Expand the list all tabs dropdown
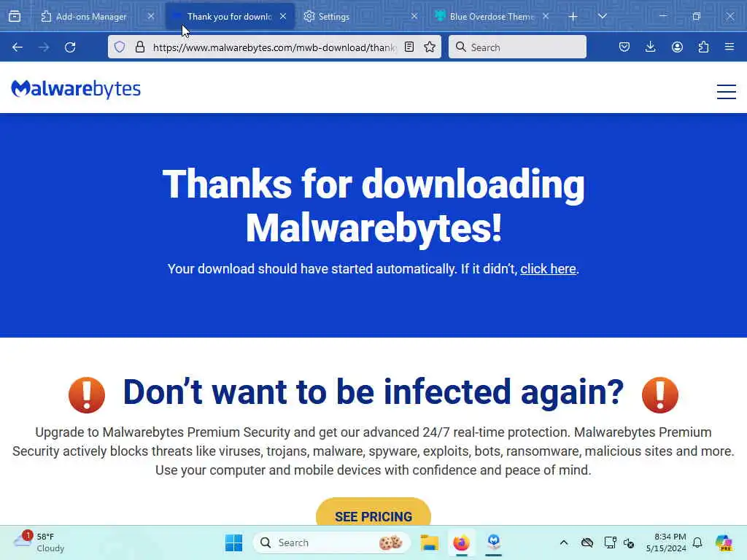 [602, 16]
